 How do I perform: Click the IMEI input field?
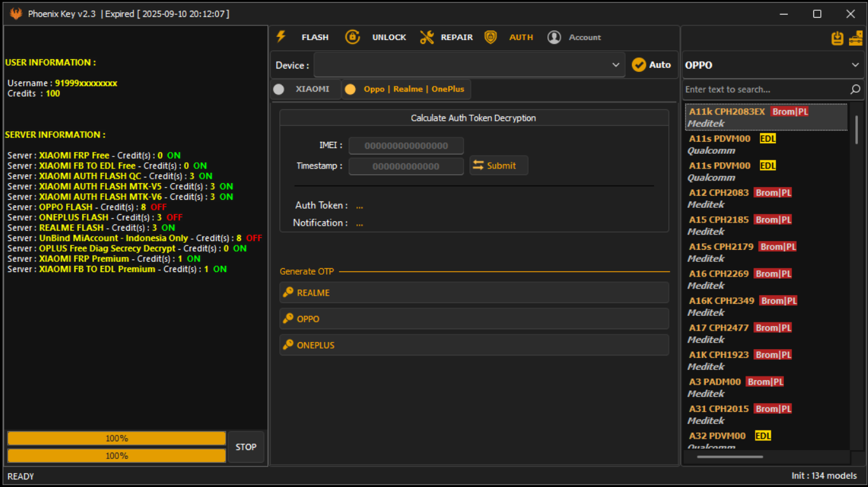406,146
